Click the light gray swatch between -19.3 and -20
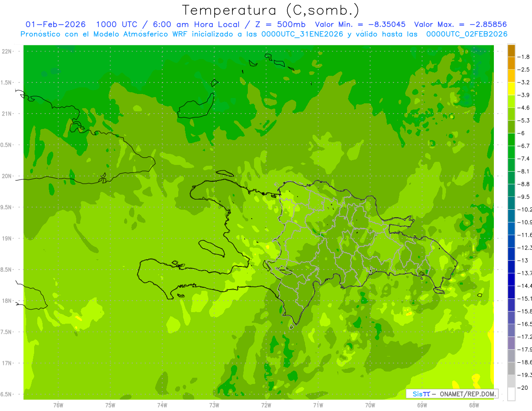532x411 pixels. (x=511, y=381)
